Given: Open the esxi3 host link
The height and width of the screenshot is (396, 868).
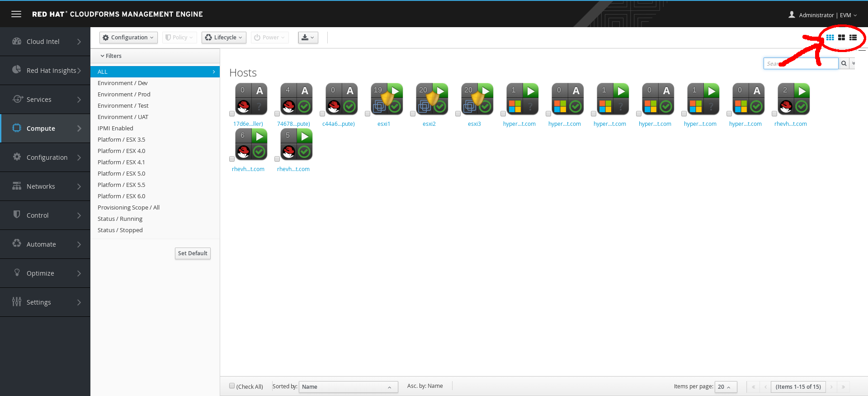Looking at the screenshot, I should pyautogui.click(x=474, y=124).
